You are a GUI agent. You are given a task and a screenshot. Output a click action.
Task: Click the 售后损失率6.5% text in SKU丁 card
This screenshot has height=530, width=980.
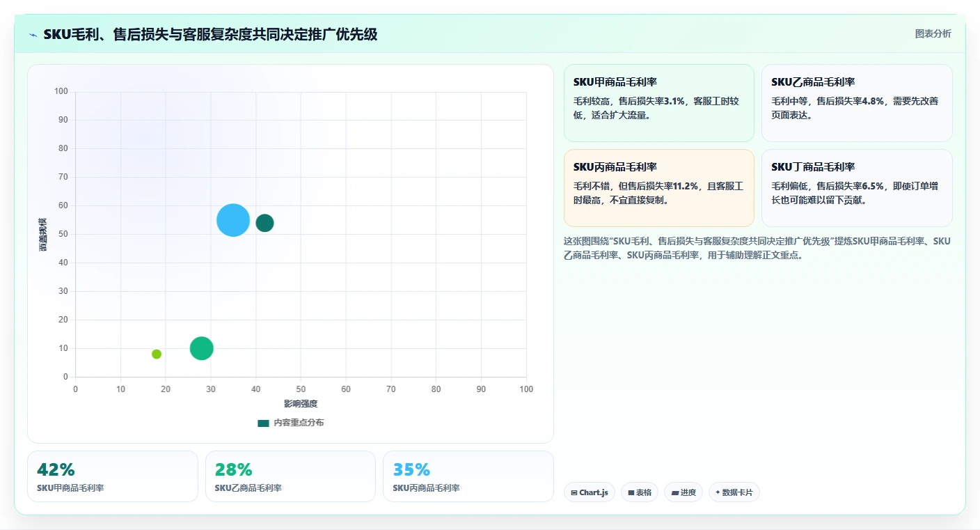coord(850,186)
